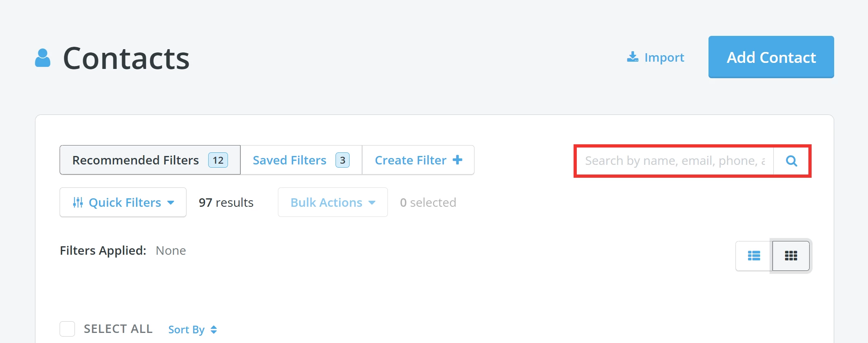Click the sort arrows next to Sort By
The height and width of the screenshot is (343, 868).
[x=213, y=329]
